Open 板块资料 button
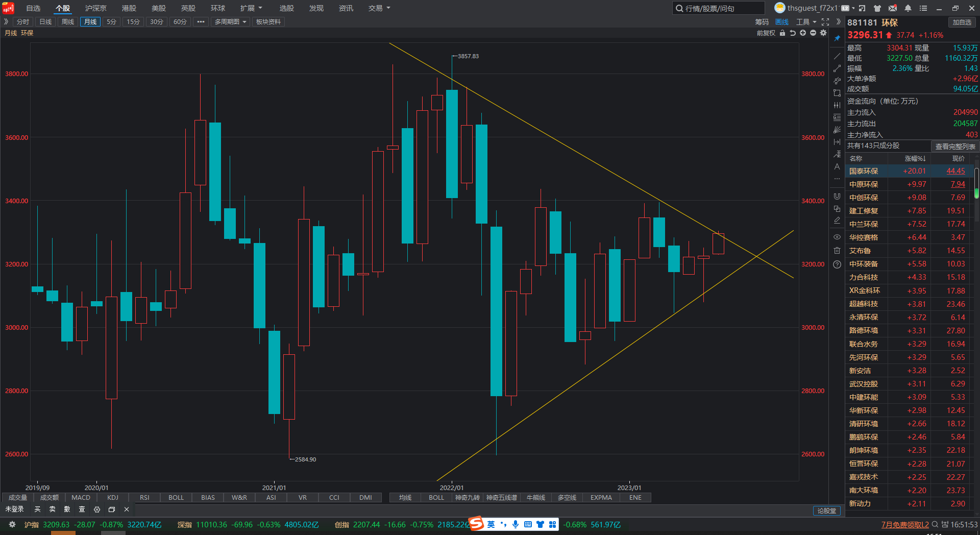 268,22
